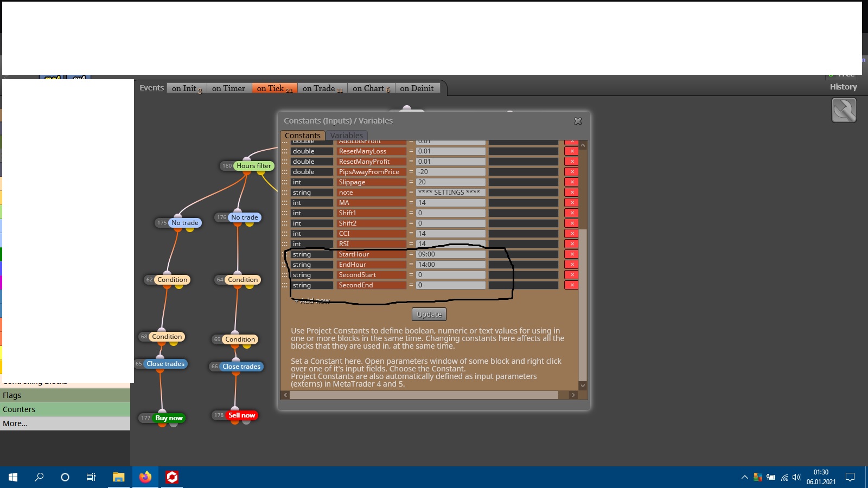Edit the StartHour value field 09:00
868x488 pixels.
(x=451, y=254)
